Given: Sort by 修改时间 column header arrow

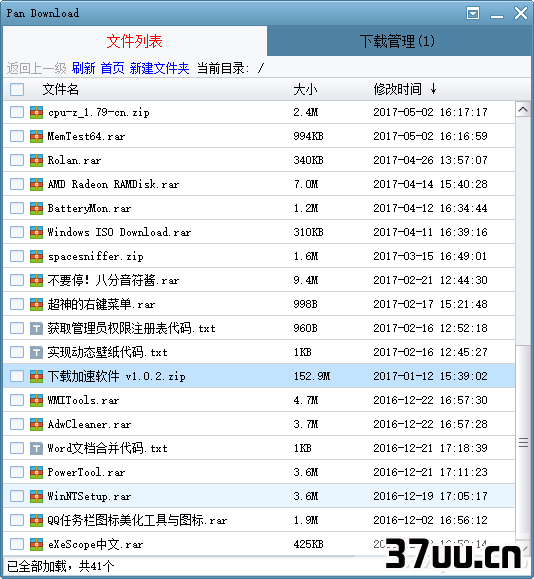Looking at the screenshot, I should click(x=434, y=89).
